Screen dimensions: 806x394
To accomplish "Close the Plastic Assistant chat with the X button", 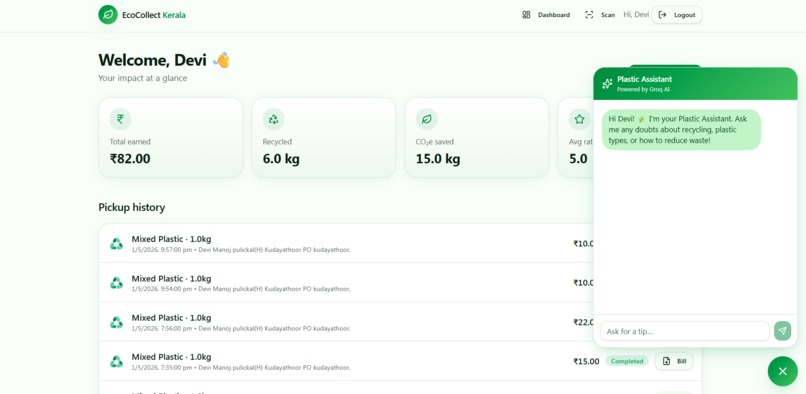I will tap(782, 371).
